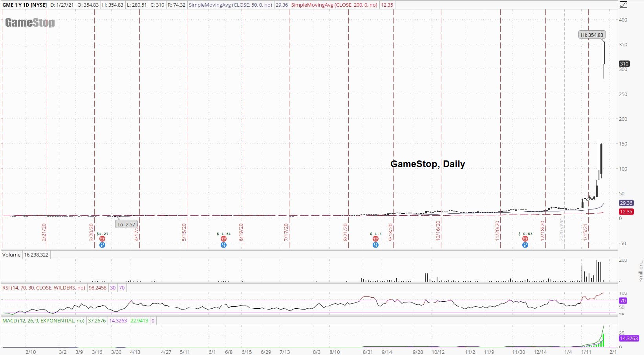This screenshot has width=644, height=355.
Task: Click the 70 overbought label on RSI axis
Action: (623, 300)
